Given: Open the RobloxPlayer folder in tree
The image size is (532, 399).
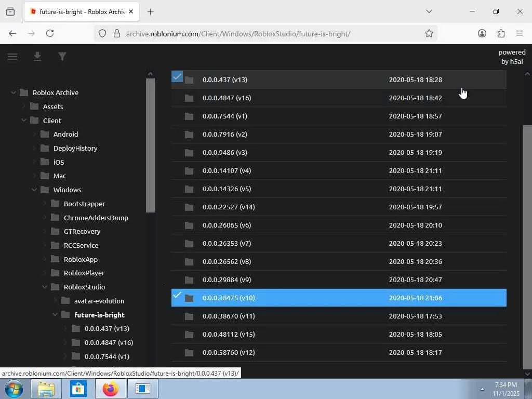Looking at the screenshot, I should (x=84, y=273).
